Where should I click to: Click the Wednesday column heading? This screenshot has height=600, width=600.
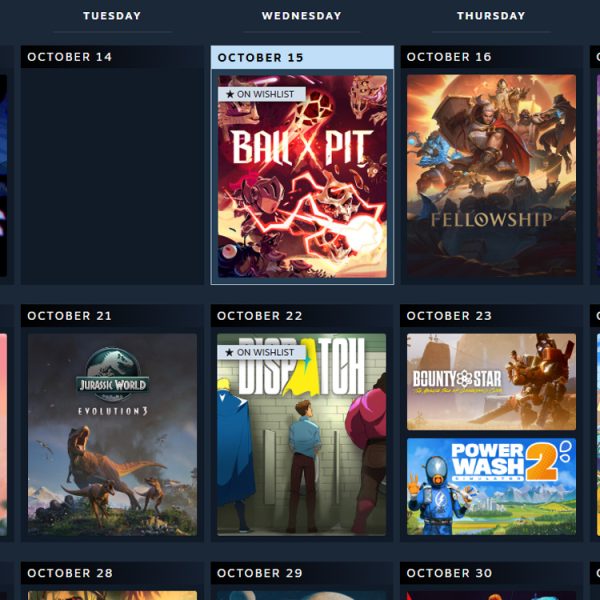tap(302, 16)
